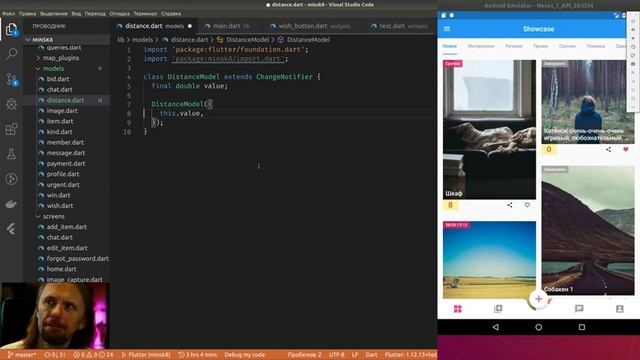
Task: Open add_item.dart in screens folder
Action: click(67, 227)
